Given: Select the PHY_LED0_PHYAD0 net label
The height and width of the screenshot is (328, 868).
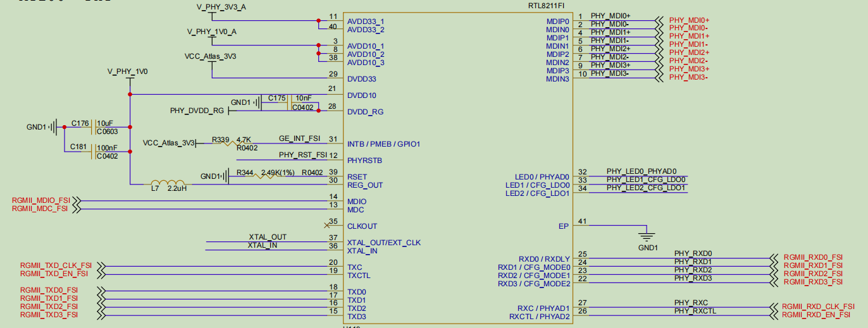Looking at the screenshot, I should tap(642, 171).
